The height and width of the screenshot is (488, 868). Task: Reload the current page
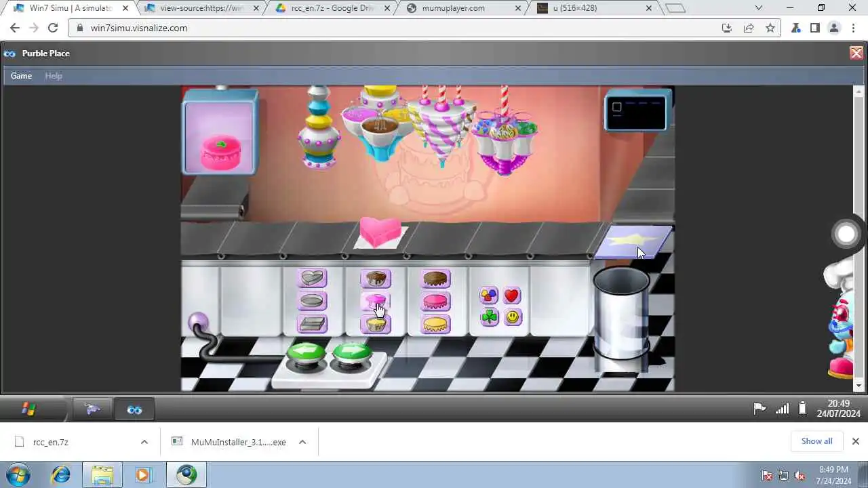pyautogui.click(x=53, y=28)
